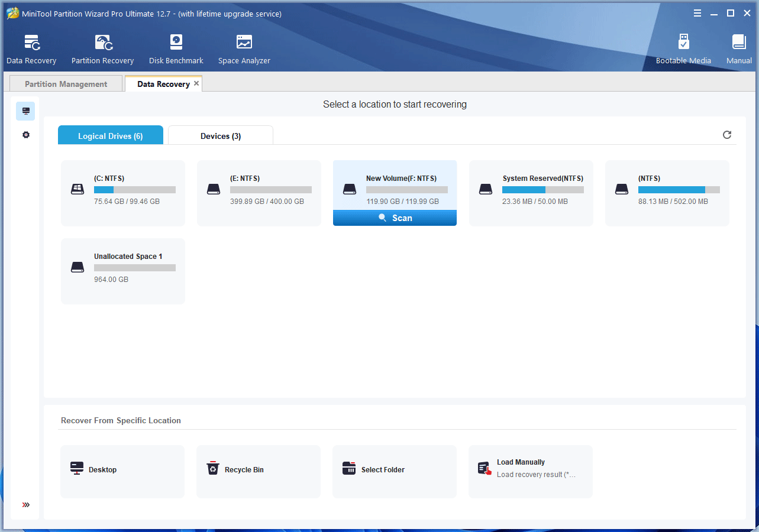Select the System Reserved NTFS drive card
The width and height of the screenshot is (759, 532).
(531, 193)
